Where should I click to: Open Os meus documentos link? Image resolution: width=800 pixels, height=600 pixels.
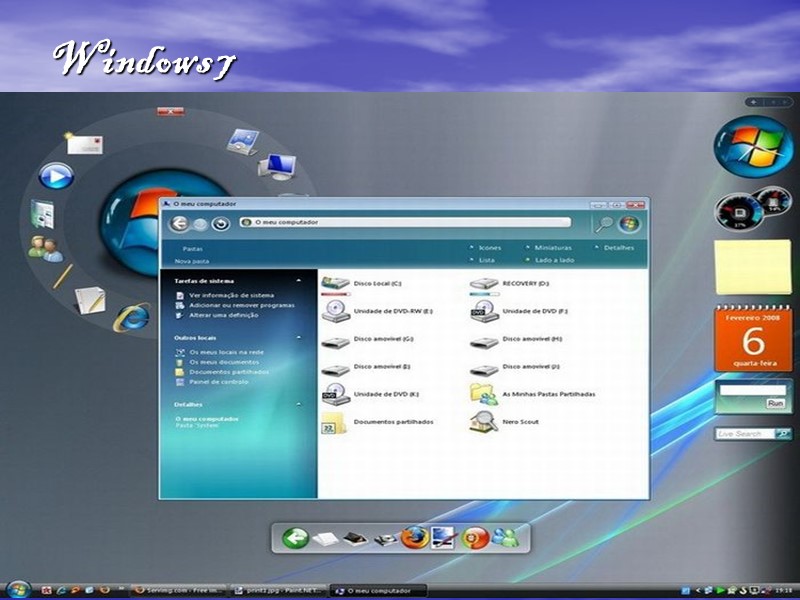[x=224, y=362]
